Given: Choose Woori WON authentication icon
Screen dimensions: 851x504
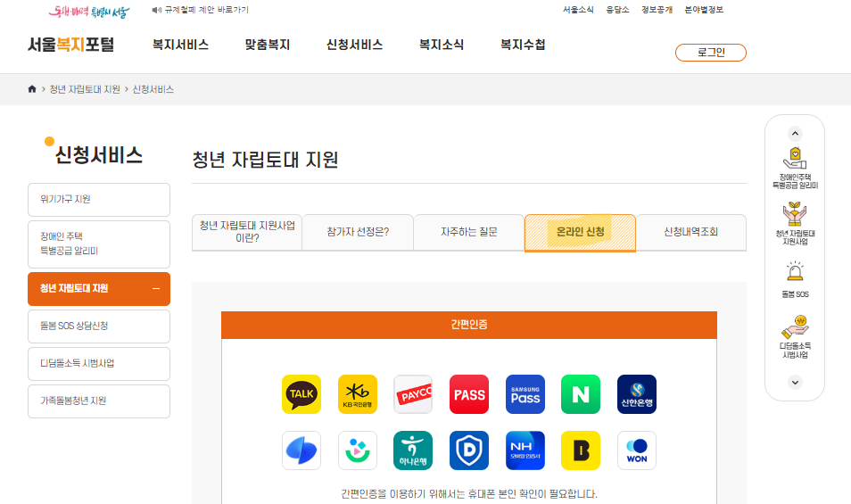Looking at the screenshot, I should click(x=637, y=450).
